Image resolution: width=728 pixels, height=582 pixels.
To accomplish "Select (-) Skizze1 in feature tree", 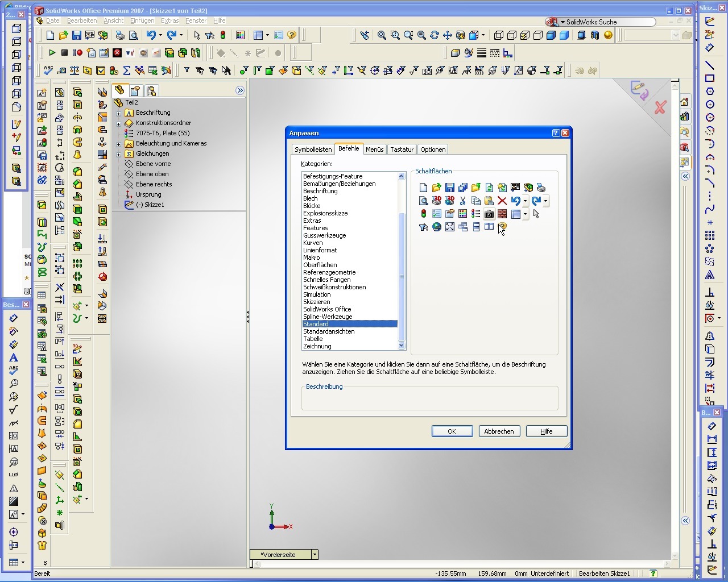I will pyautogui.click(x=150, y=205).
